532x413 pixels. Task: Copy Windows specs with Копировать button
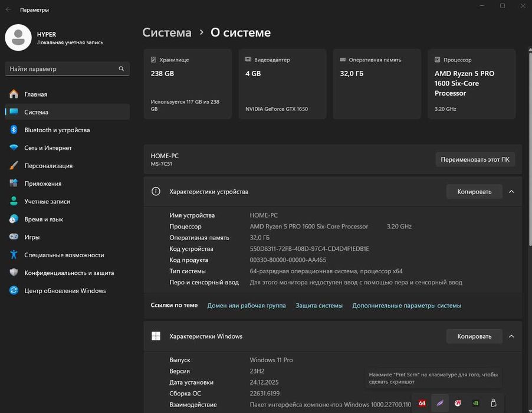tap(474, 336)
